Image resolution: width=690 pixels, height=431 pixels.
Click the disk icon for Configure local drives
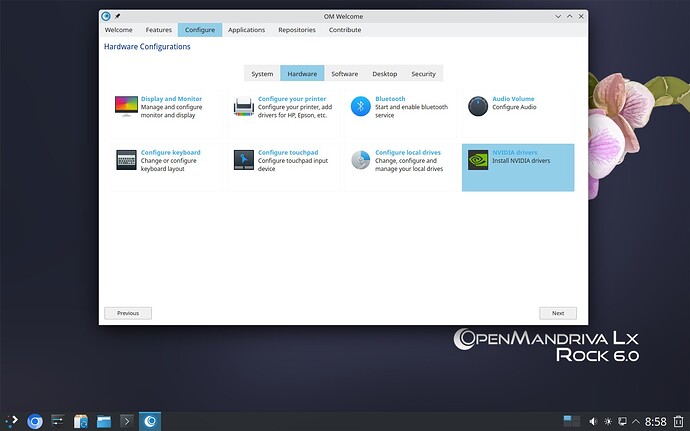point(360,160)
